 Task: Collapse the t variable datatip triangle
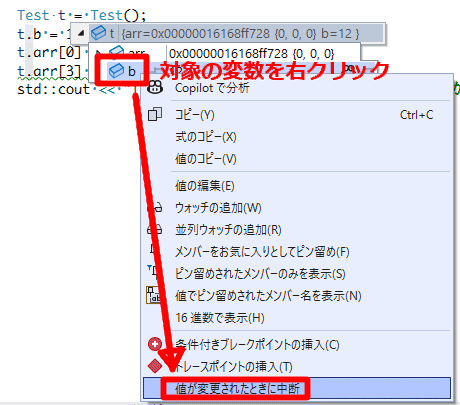tap(81, 33)
